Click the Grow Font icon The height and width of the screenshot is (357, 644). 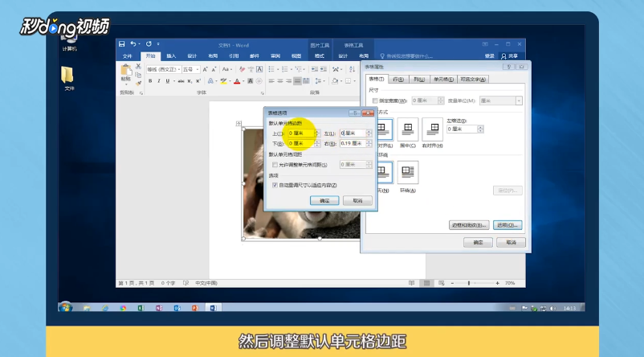tap(206, 69)
